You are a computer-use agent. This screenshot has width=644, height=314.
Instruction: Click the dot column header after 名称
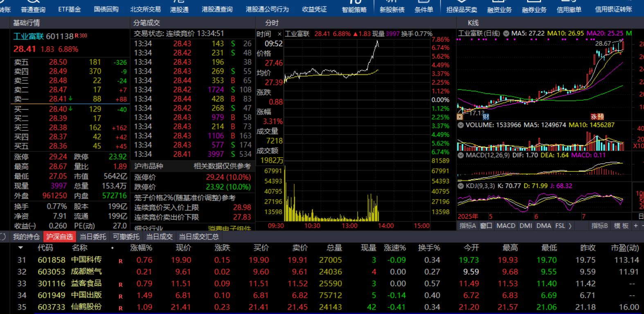(112, 248)
